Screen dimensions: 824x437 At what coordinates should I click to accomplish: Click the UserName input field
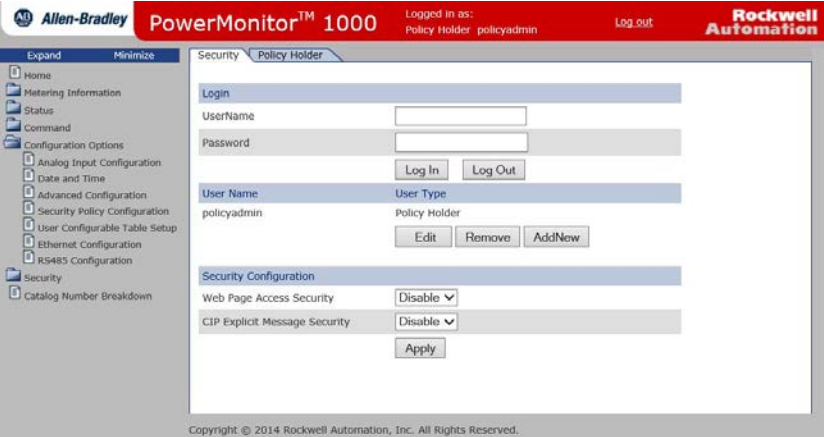(460, 116)
